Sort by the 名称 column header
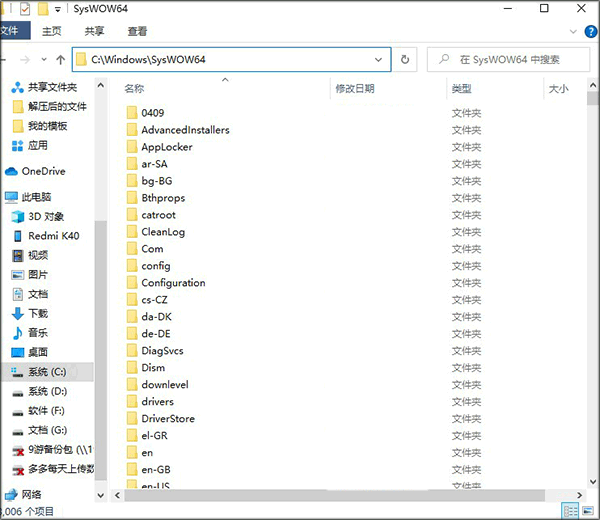Viewport: 600px width, 520px height. (134, 89)
